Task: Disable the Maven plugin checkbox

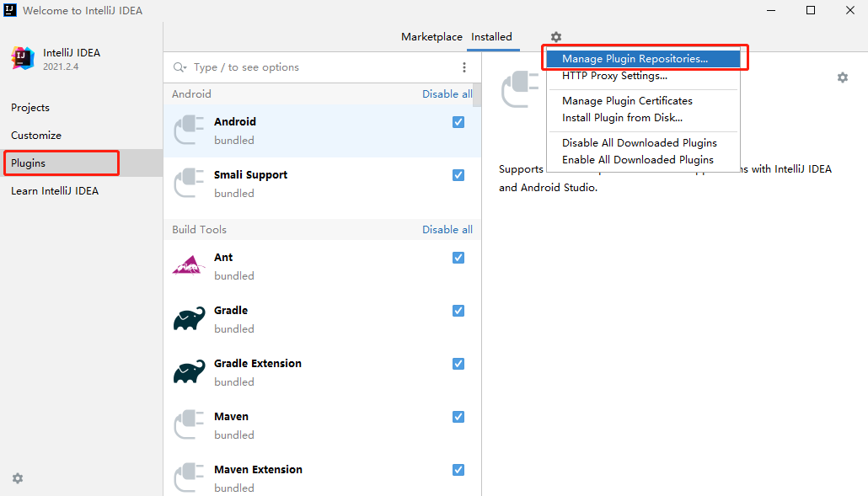Action: click(458, 417)
